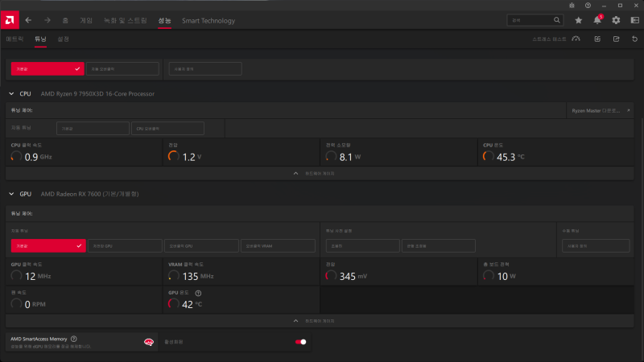Viewport: 644px width, 362px height.
Task: Collapse CPU hardware metrics chevron bar
Action: click(320, 174)
